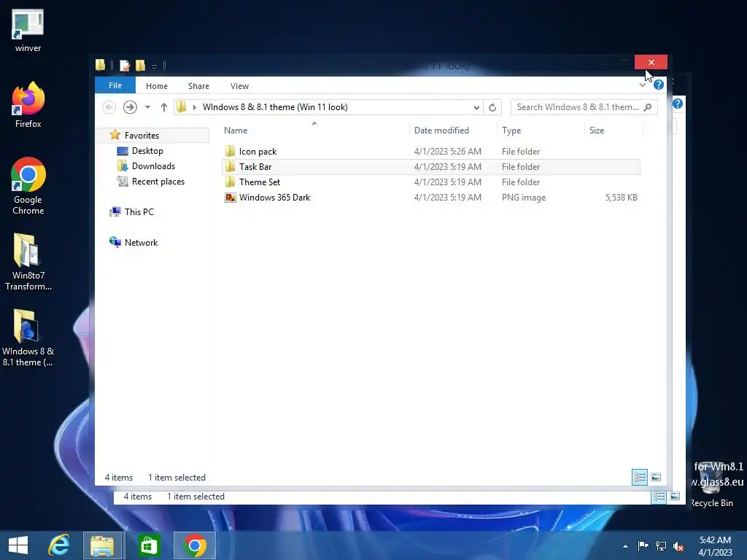Select the Task Bar folder
Screen dimensions: 747x560
[x=431, y=167]
